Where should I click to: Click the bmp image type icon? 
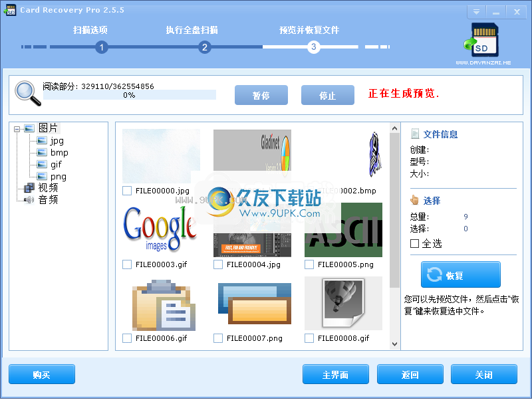(x=42, y=153)
